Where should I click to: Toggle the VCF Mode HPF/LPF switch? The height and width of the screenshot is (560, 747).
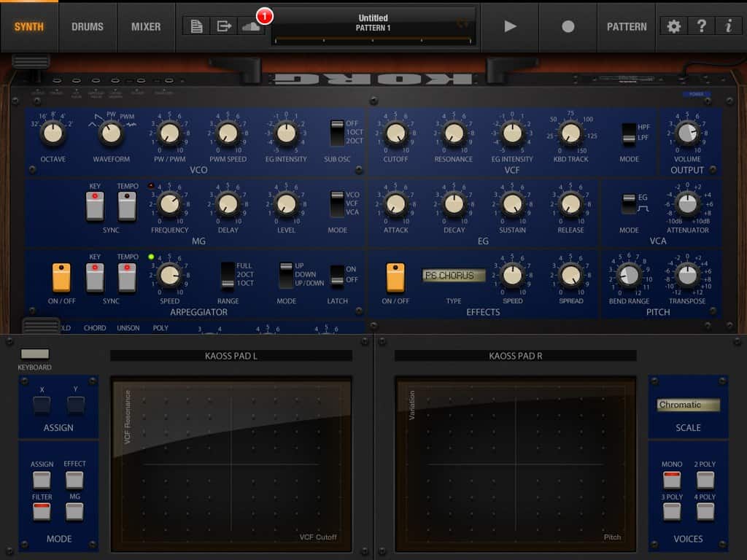point(628,133)
